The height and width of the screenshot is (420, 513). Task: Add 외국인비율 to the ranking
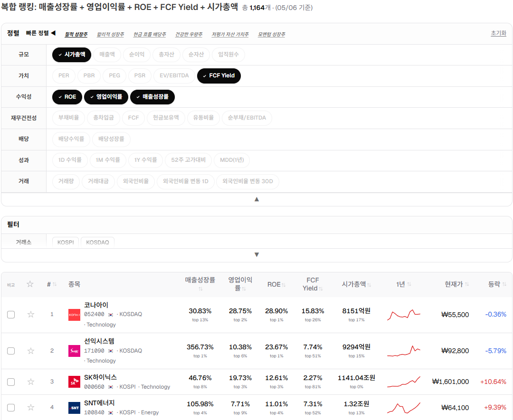[136, 181]
